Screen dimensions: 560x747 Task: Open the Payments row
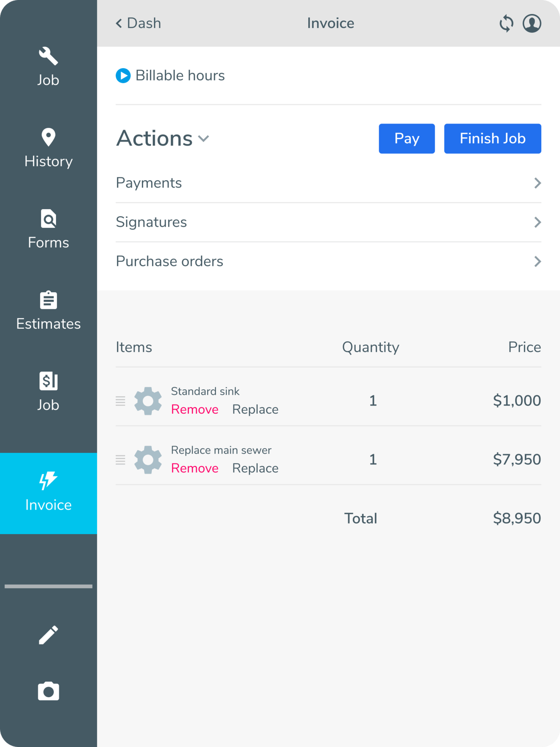pyautogui.click(x=329, y=183)
